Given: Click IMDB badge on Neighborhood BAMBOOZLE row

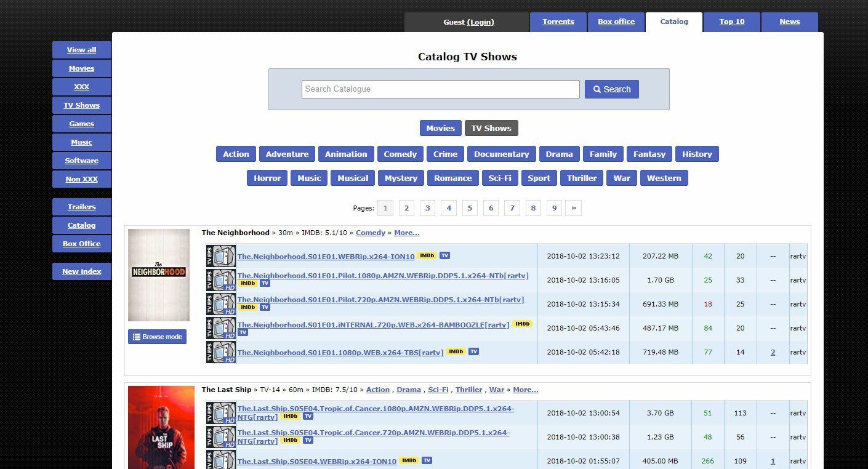Looking at the screenshot, I should pos(522,324).
